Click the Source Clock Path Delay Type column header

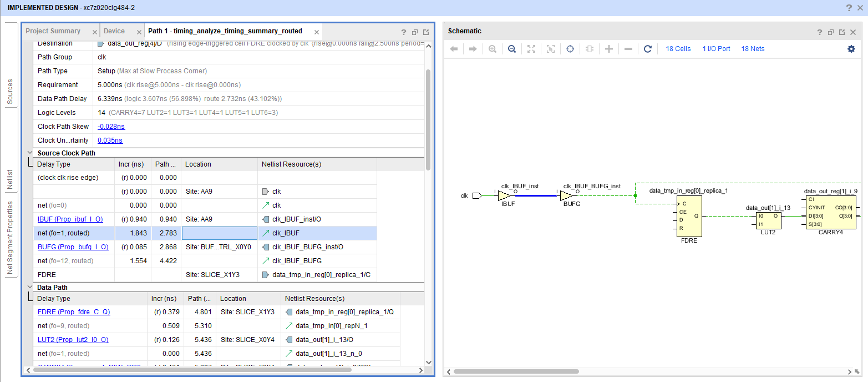tap(74, 164)
